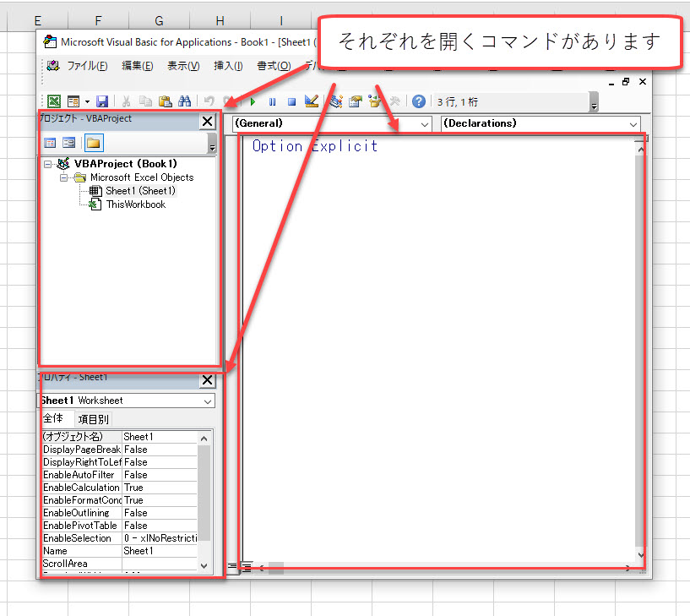Open the 挿入(I) menu

228,66
